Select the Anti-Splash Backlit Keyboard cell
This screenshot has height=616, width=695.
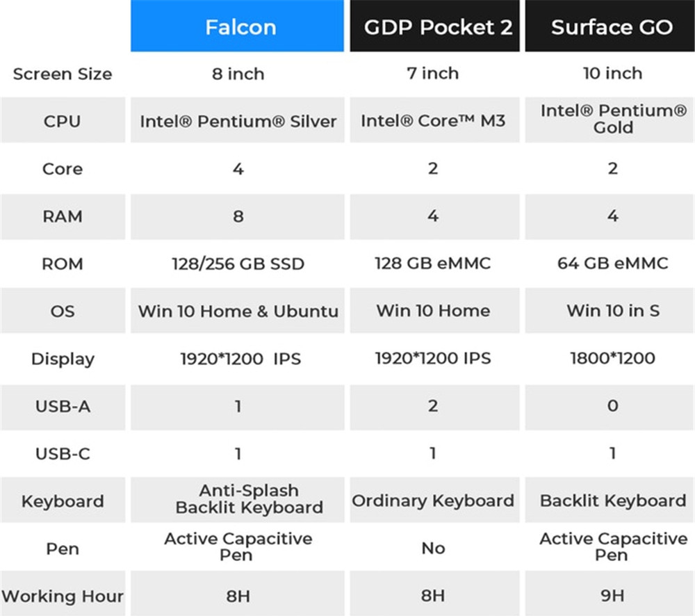[249, 499]
